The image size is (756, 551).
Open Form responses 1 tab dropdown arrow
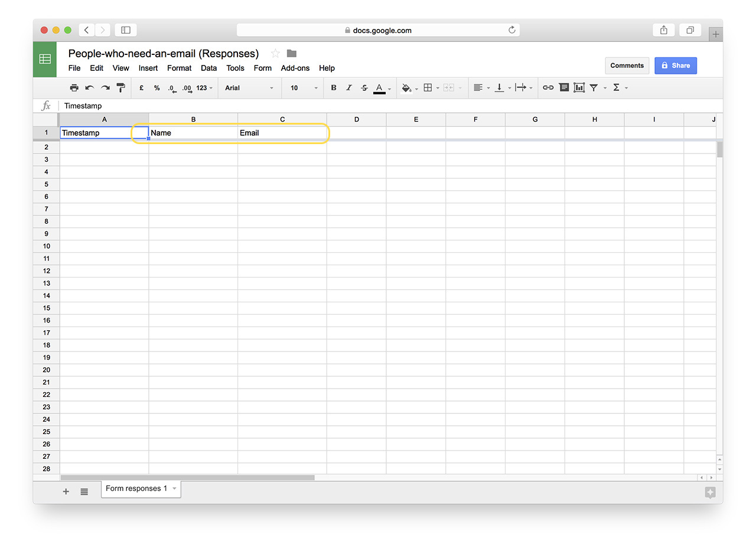tap(174, 489)
